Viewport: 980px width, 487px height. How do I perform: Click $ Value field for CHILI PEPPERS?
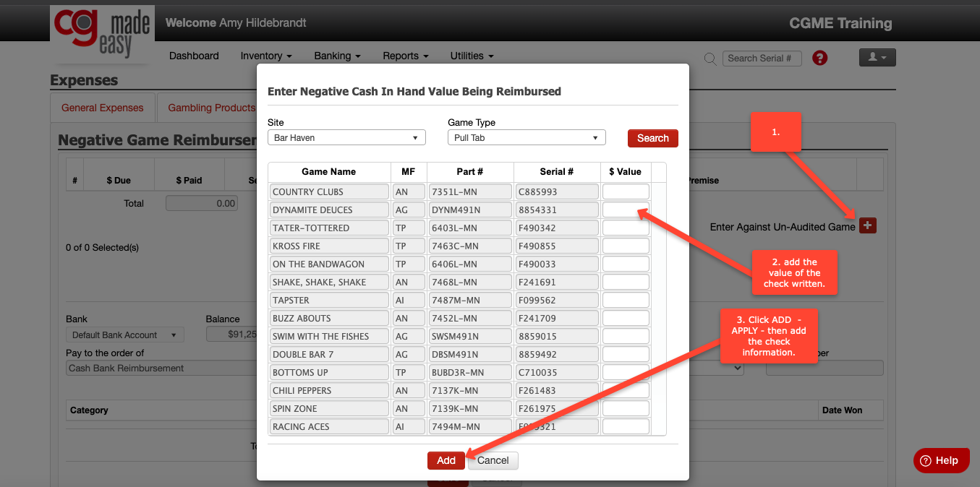(626, 390)
